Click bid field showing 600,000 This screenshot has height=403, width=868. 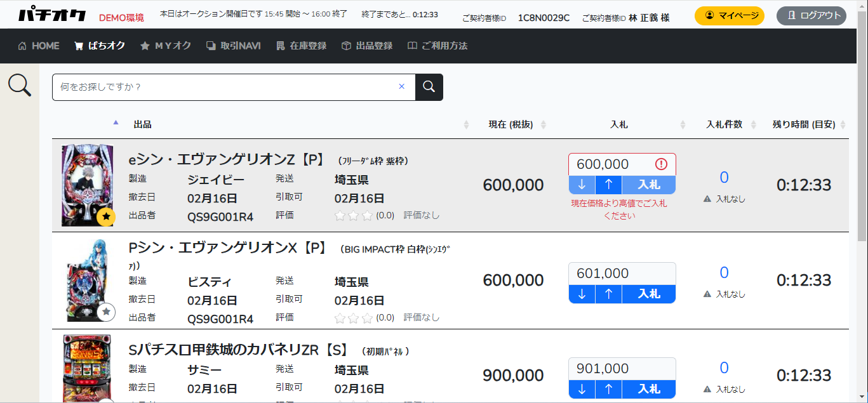click(x=622, y=164)
